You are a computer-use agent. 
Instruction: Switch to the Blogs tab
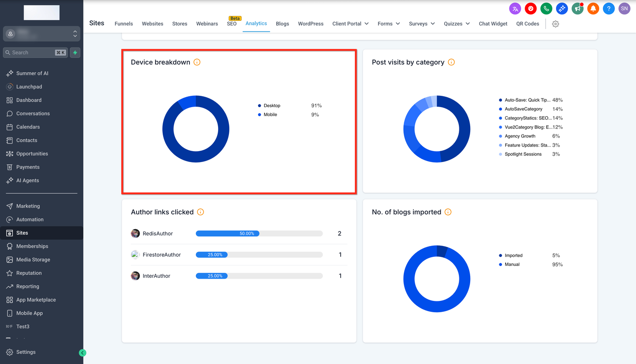[x=282, y=24]
